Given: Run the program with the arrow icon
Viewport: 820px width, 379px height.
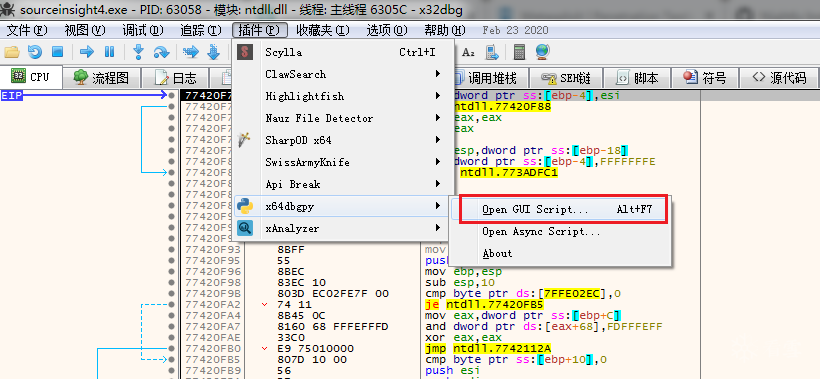Looking at the screenshot, I should pos(87,52).
